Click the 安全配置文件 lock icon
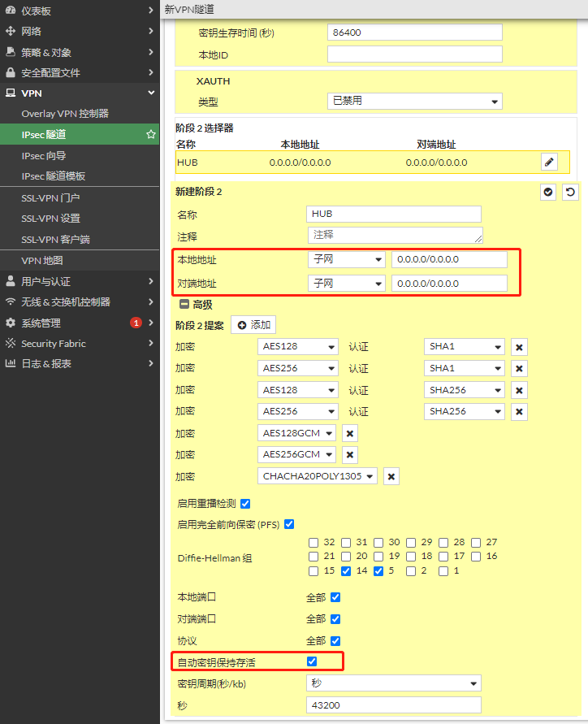Screen dimensions: 588x724 point(11,72)
